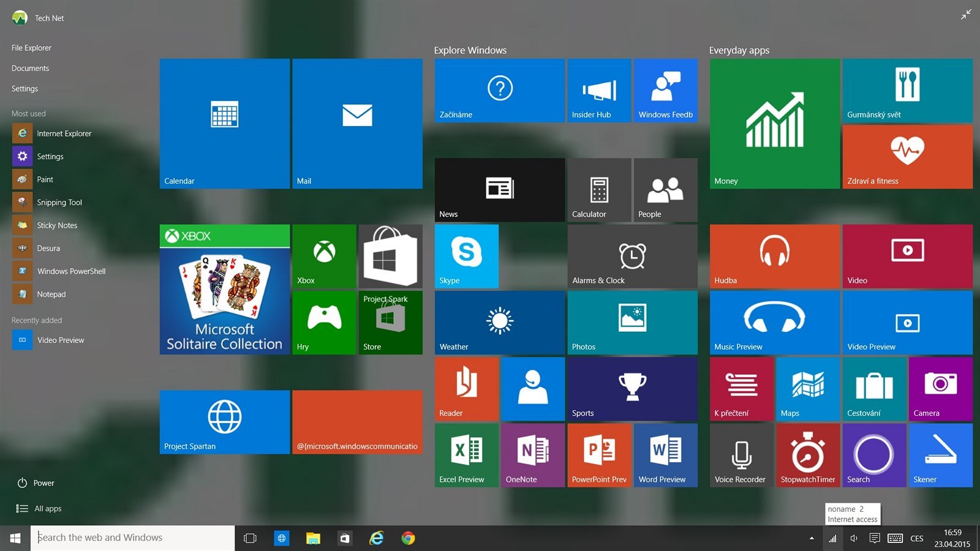
Task: Select Snipping Tool in Most used
Action: pos(59,203)
